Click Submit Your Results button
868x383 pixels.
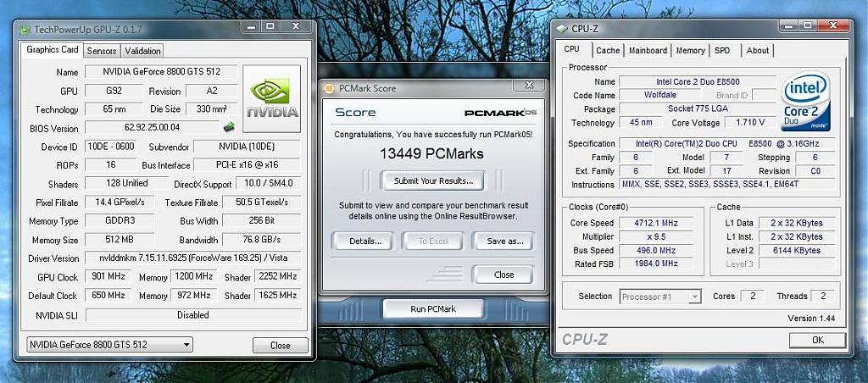433,181
